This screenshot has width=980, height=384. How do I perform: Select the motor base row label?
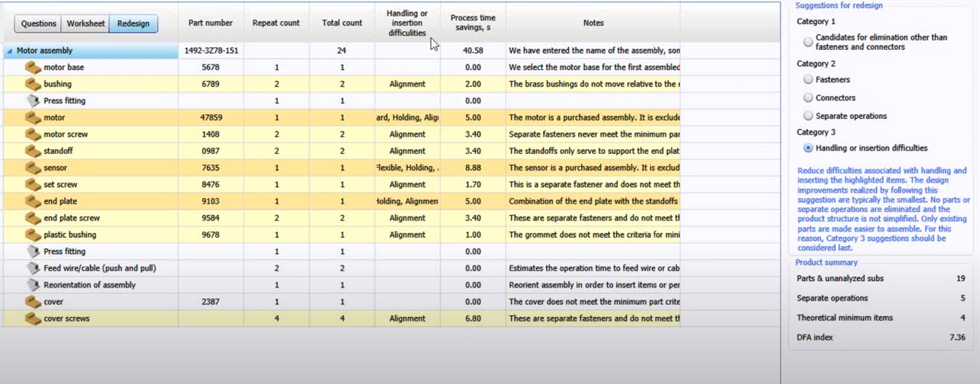click(x=64, y=67)
